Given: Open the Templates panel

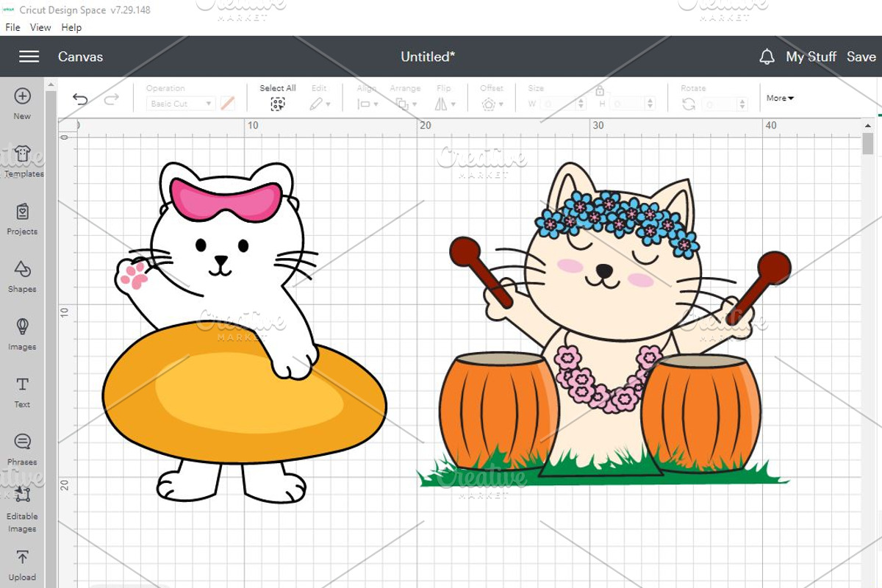Looking at the screenshot, I should [22, 162].
